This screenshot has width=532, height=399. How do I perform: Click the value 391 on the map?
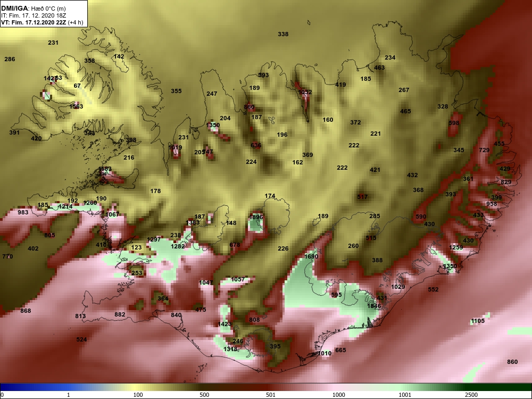(14, 132)
